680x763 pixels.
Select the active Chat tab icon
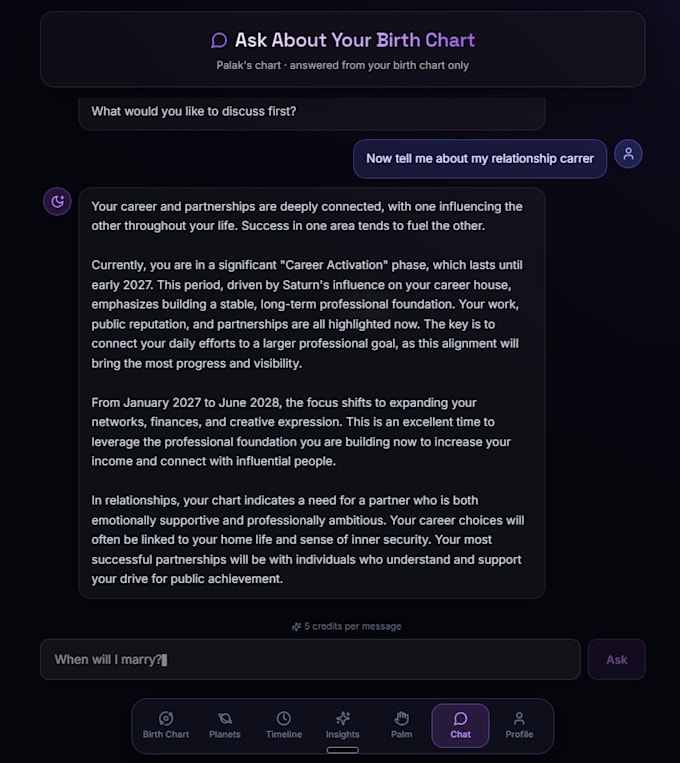click(460, 718)
